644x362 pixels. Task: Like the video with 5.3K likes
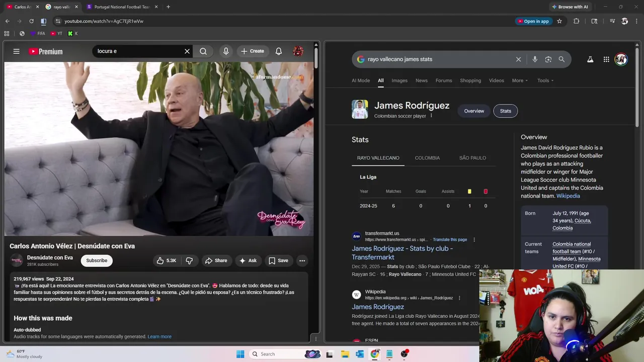coord(167,260)
